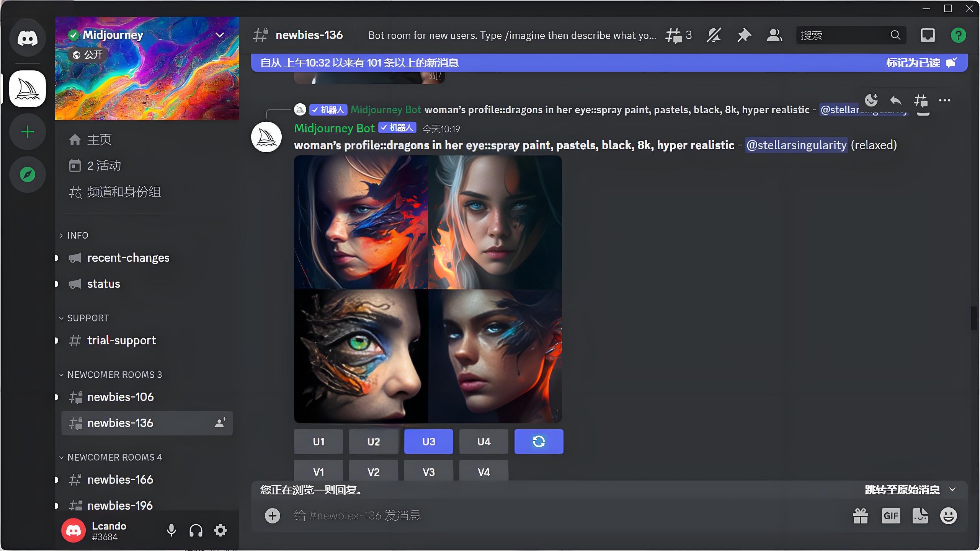Toggle microphone mute
980x551 pixels.
[x=171, y=530]
